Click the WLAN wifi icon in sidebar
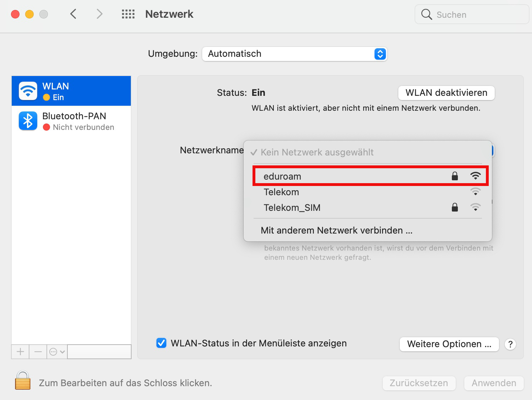 (x=28, y=91)
